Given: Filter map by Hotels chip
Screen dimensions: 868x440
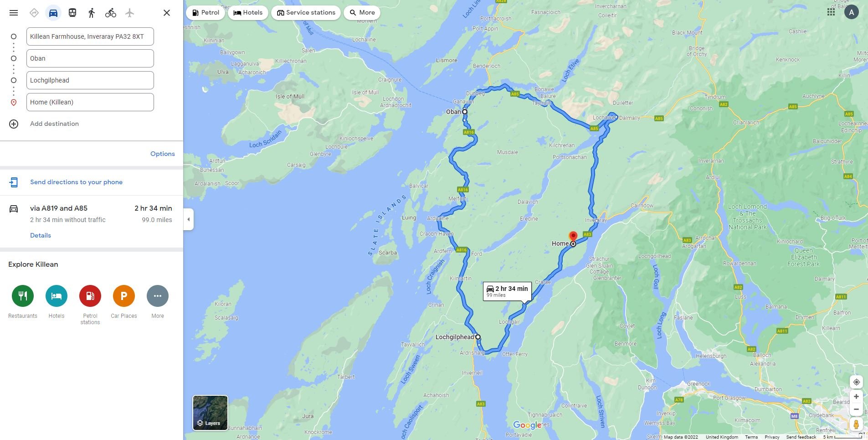Looking at the screenshot, I should pos(248,13).
